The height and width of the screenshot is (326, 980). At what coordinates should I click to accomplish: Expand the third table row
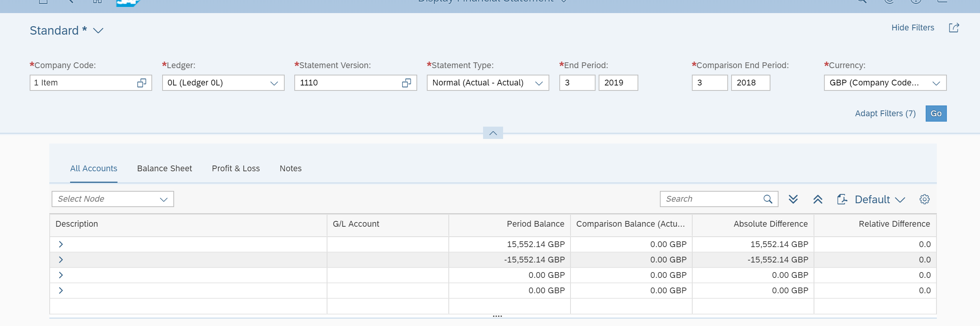click(60, 275)
